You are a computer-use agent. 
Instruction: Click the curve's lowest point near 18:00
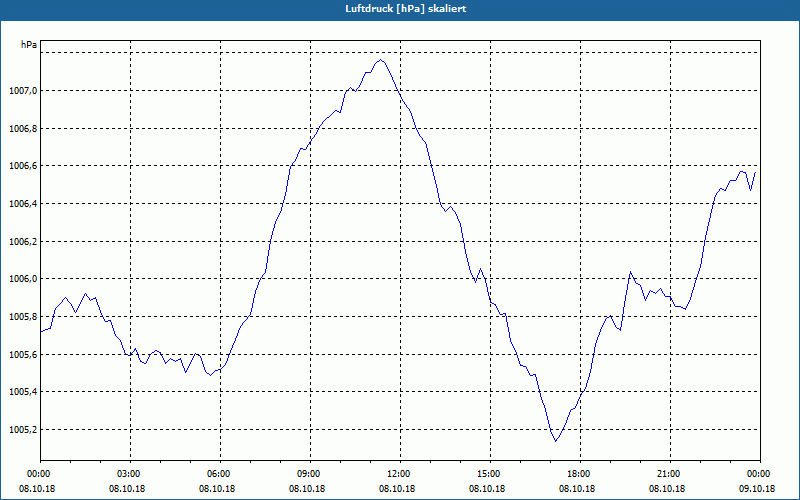(x=556, y=441)
